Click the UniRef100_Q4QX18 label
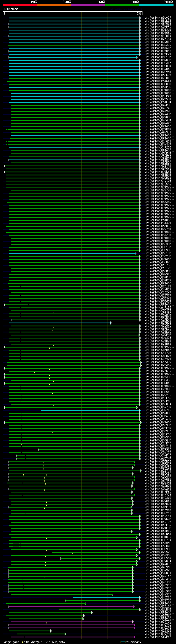 click(x=158, y=598)
